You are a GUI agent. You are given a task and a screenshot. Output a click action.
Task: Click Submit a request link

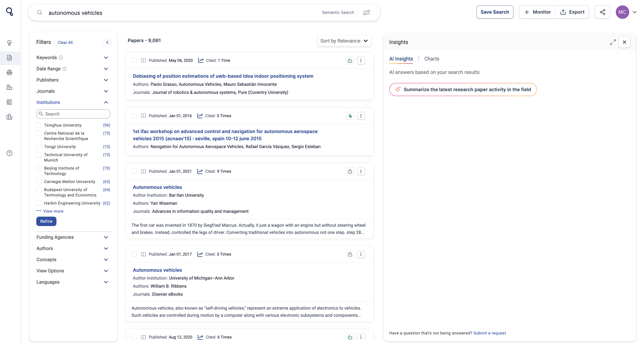(490, 333)
